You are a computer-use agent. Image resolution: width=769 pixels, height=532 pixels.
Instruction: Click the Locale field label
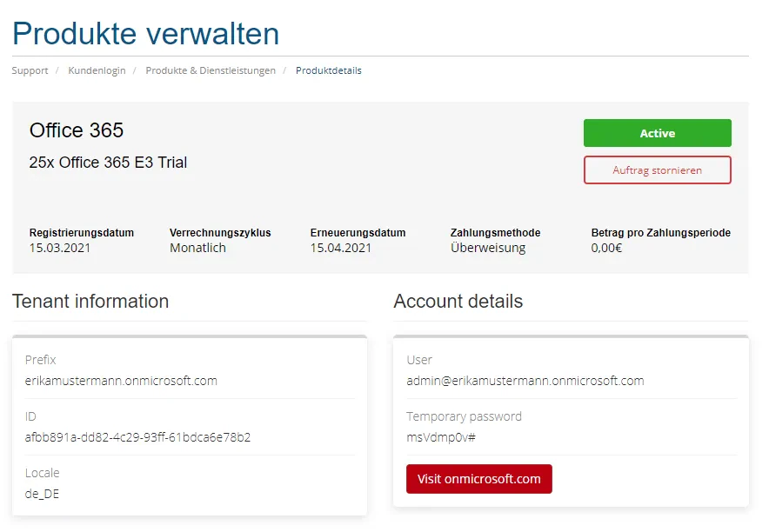click(42, 473)
